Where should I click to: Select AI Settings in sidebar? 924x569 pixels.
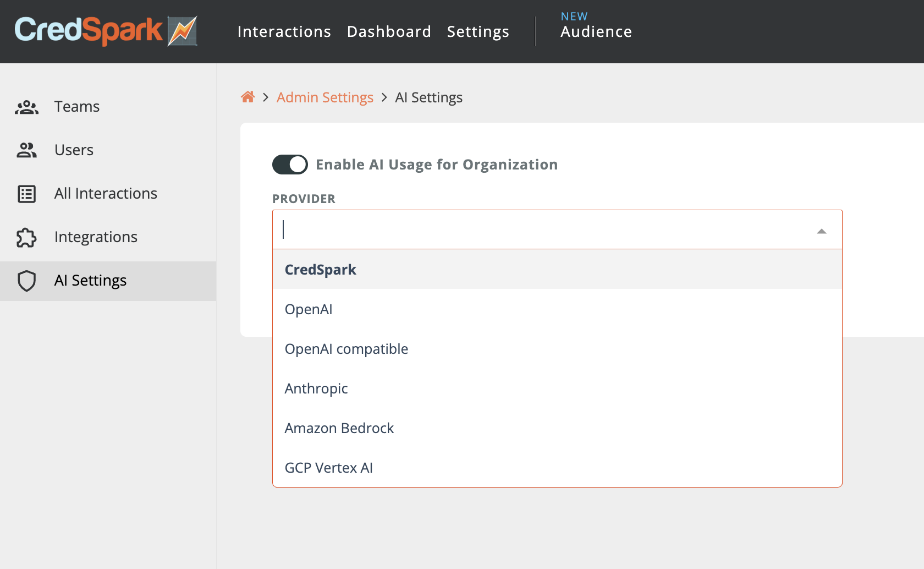108,281
